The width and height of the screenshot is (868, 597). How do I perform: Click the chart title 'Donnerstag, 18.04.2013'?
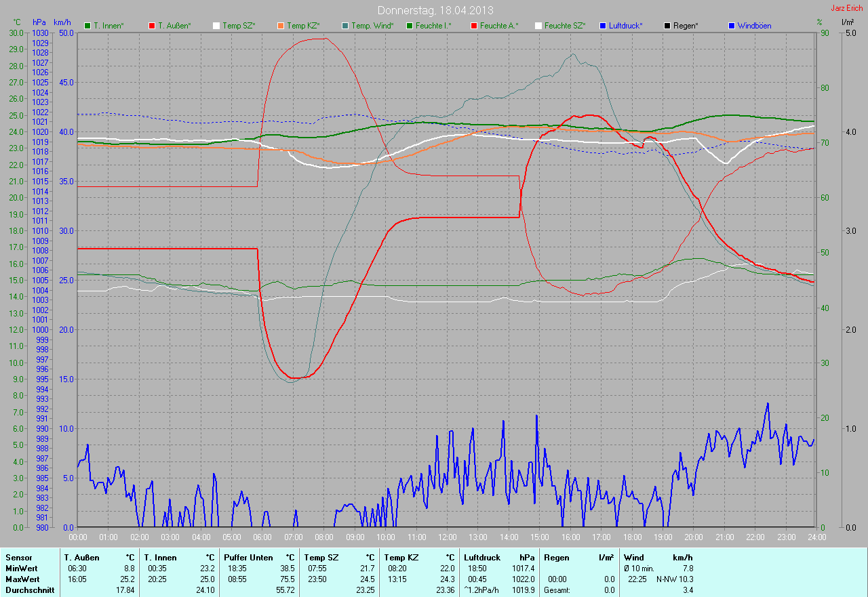point(435,11)
